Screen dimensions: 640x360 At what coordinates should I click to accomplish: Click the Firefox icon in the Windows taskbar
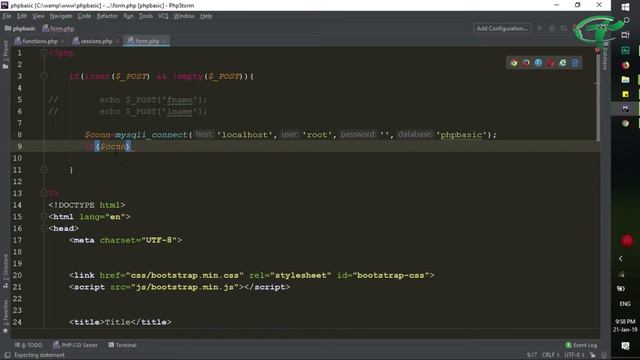(625, 65)
